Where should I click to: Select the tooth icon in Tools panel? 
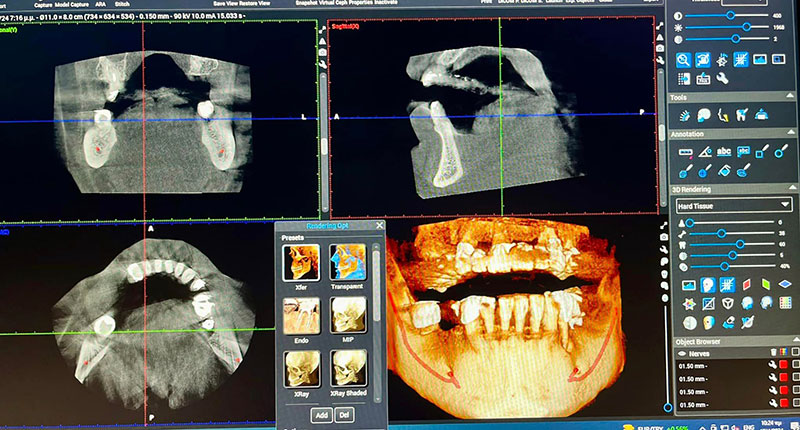point(741,115)
